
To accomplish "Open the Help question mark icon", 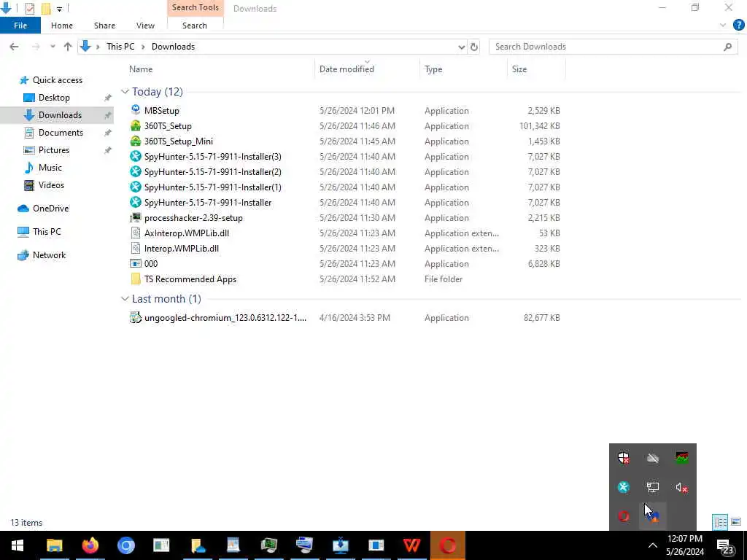I will pyautogui.click(x=738, y=25).
